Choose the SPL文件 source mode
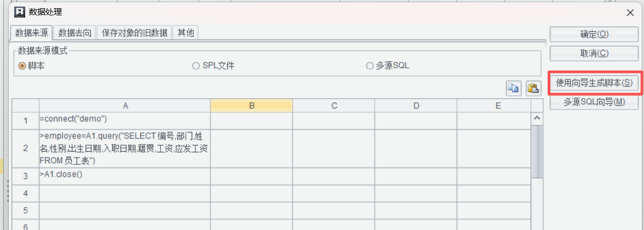This screenshot has width=644, height=230. [x=196, y=66]
